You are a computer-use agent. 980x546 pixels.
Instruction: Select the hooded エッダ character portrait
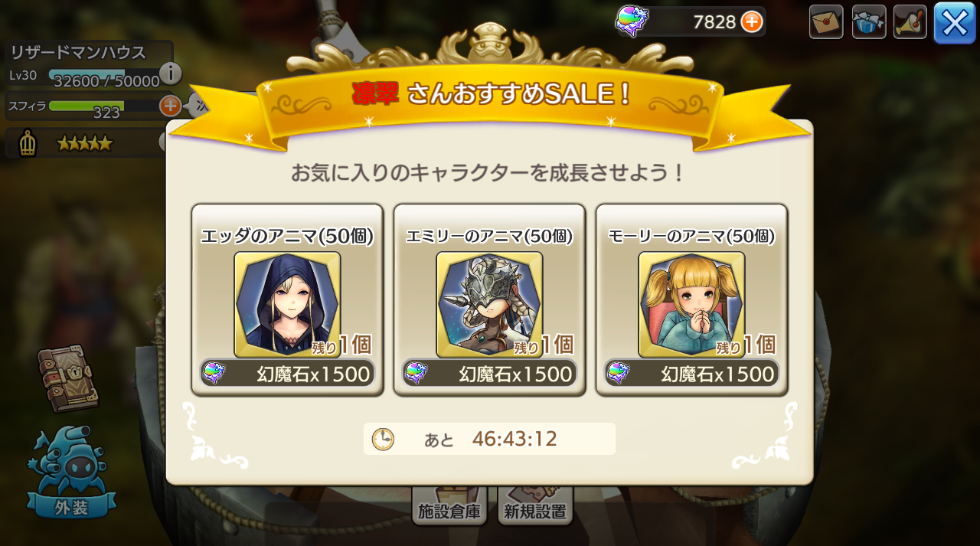[287, 305]
